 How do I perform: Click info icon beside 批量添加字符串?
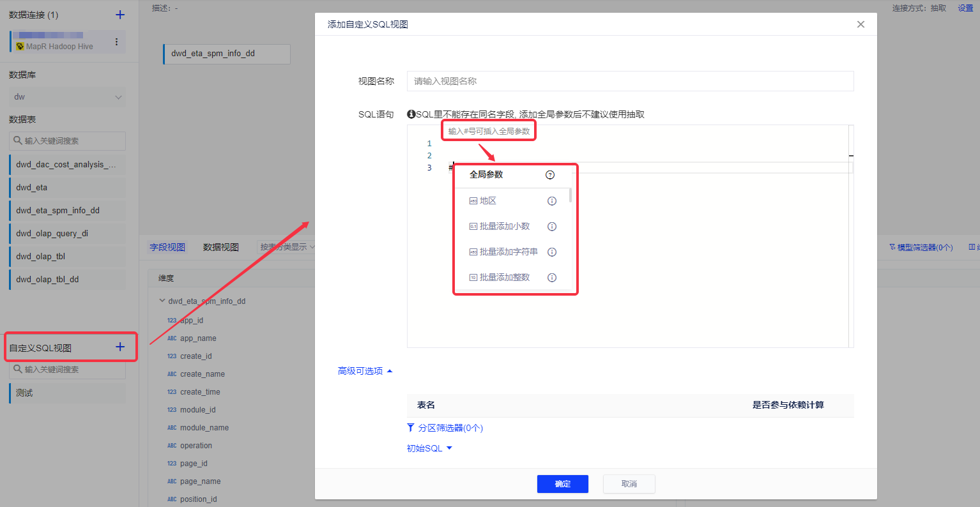point(552,252)
